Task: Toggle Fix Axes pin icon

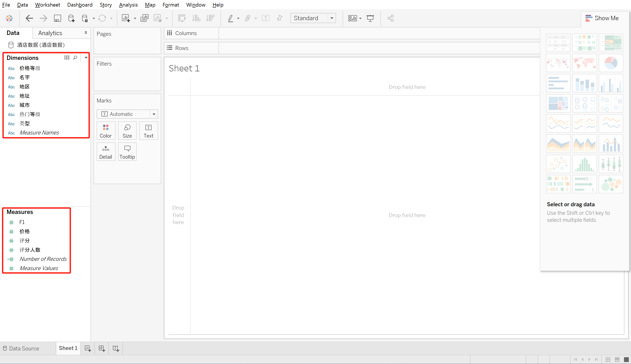Action: click(x=279, y=18)
